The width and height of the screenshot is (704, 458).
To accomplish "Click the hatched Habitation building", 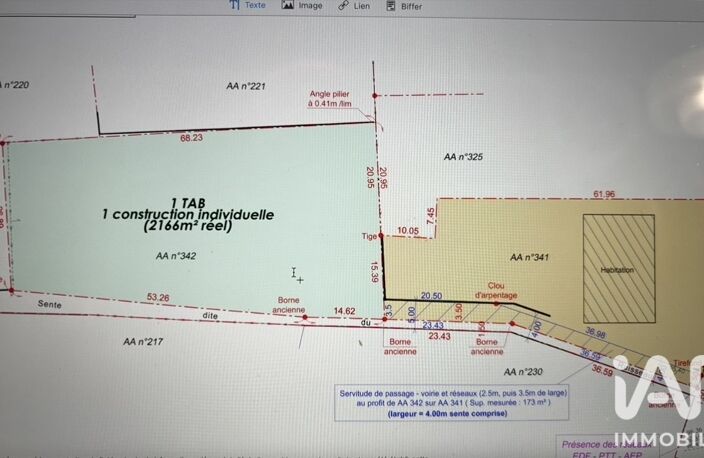I will click(x=619, y=269).
